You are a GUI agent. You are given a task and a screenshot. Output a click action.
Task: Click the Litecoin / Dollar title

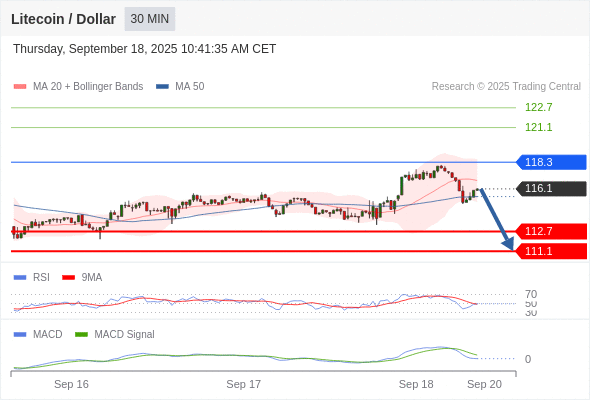pyautogui.click(x=63, y=19)
